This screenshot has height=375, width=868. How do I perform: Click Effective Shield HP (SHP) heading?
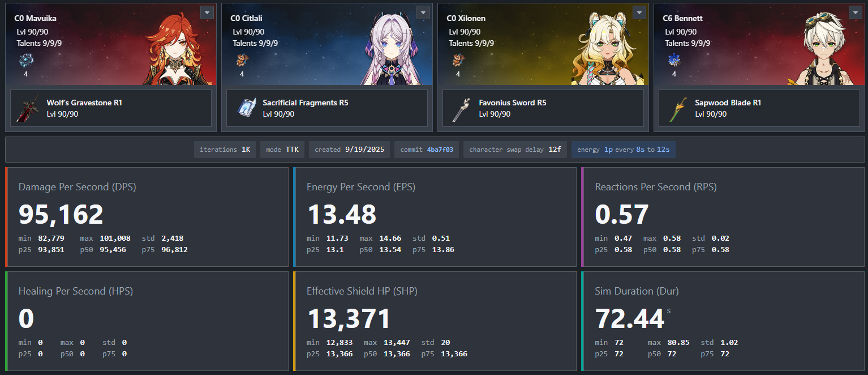(362, 291)
